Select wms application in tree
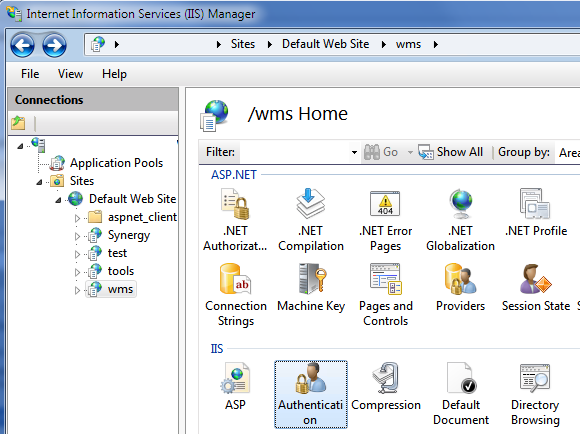Screen dimensions: 580x434 pyautogui.click(x=120, y=289)
